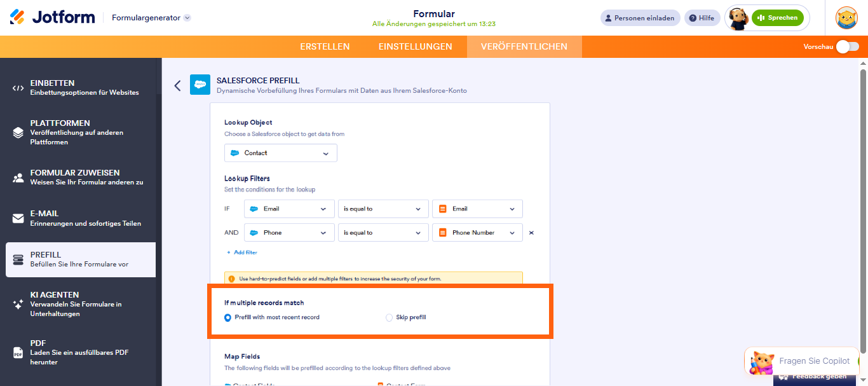Image resolution: width=868 pixels, height=386 pixels.
Task: Open the form Email field dropdown
Action: 477,209
